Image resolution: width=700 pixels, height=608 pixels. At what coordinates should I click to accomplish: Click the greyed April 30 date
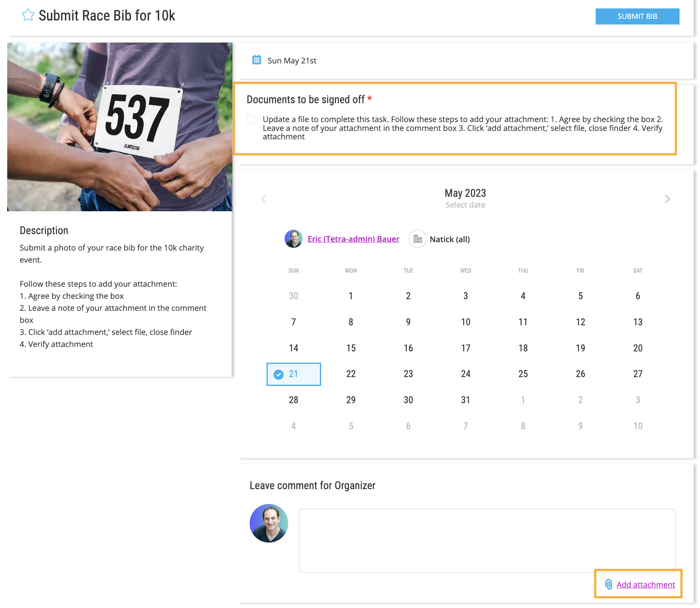pos(293,296)
